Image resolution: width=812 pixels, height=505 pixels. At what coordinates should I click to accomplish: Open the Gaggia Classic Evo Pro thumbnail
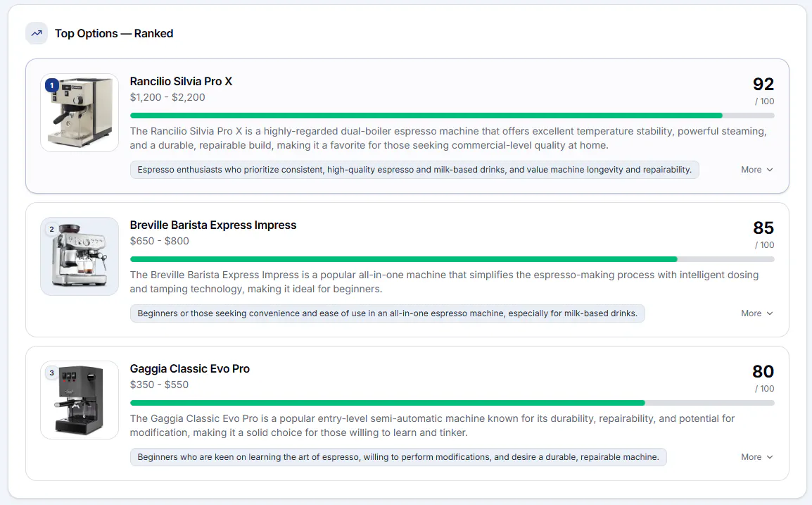[80, 400]
